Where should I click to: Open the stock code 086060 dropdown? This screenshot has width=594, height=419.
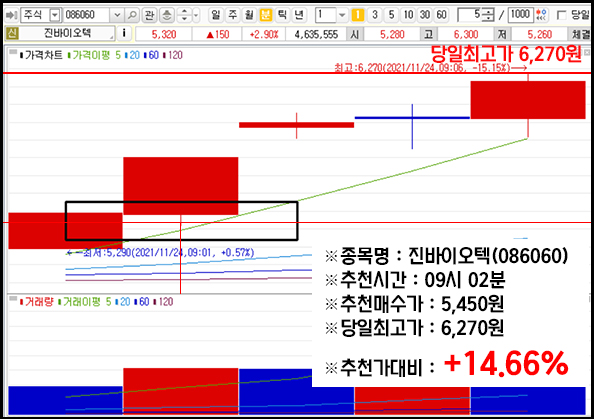(x=117, y=15)
